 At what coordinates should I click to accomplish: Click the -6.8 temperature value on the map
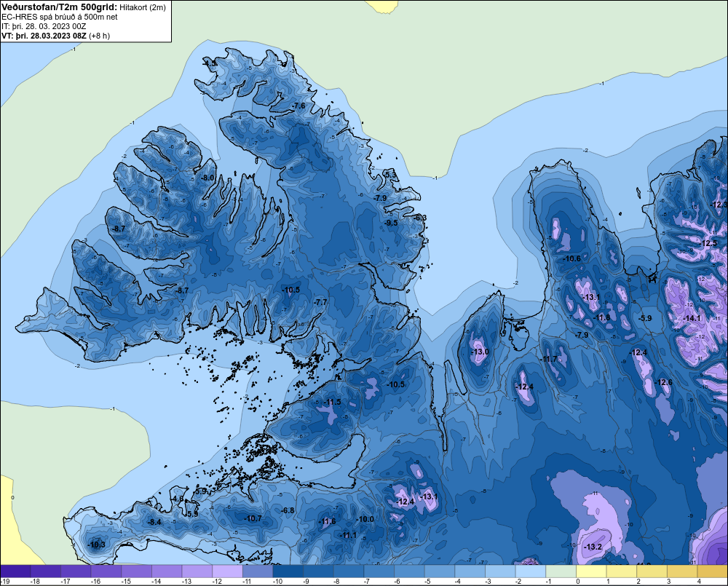tap(288, 511)
